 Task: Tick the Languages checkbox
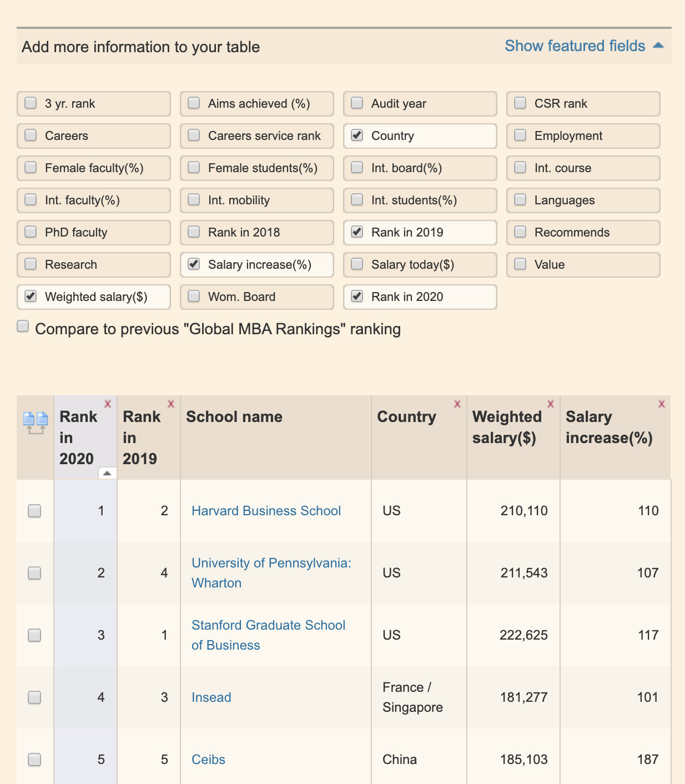521,200
